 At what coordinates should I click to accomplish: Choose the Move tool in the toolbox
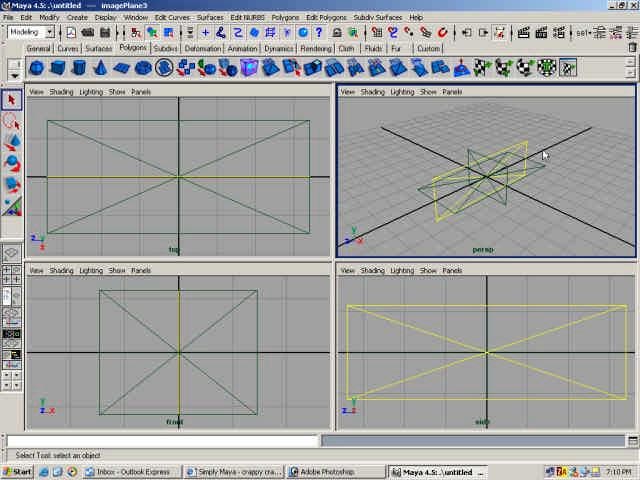[x=12, y=142]
